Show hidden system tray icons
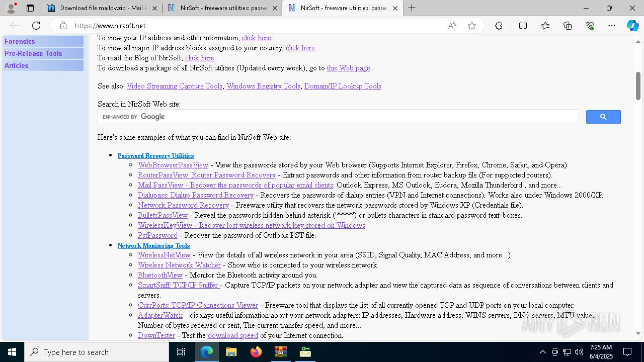Image resolution: width=644 pixels, height=362 pixels. click(x=542, y=352)
